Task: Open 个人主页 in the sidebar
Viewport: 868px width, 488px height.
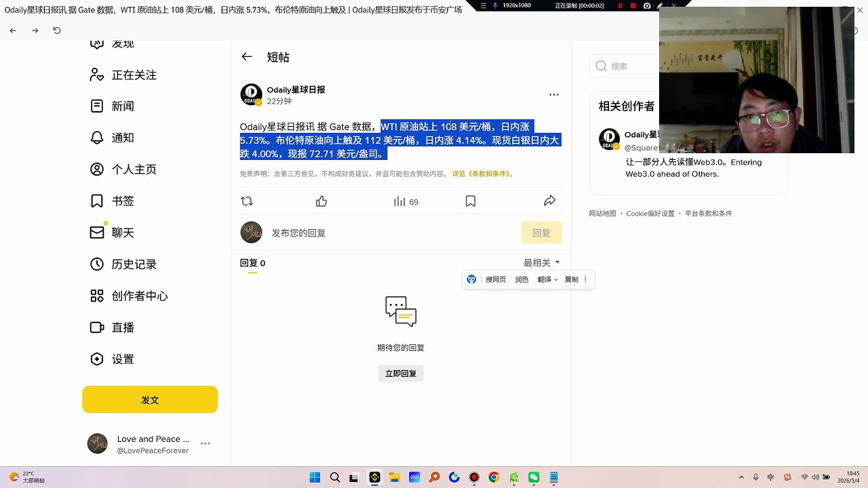Action: click(x=123, y=169)
